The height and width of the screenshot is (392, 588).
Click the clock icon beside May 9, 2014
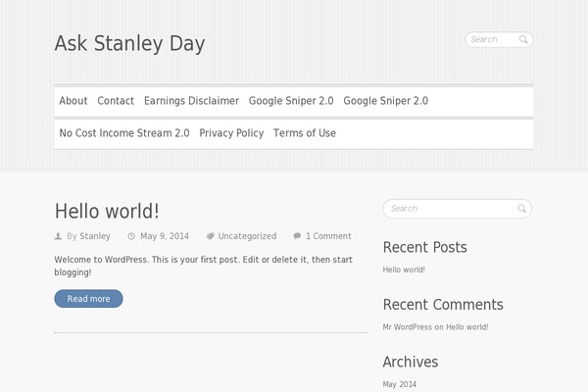pyautogui.click(x=131, y=236)
